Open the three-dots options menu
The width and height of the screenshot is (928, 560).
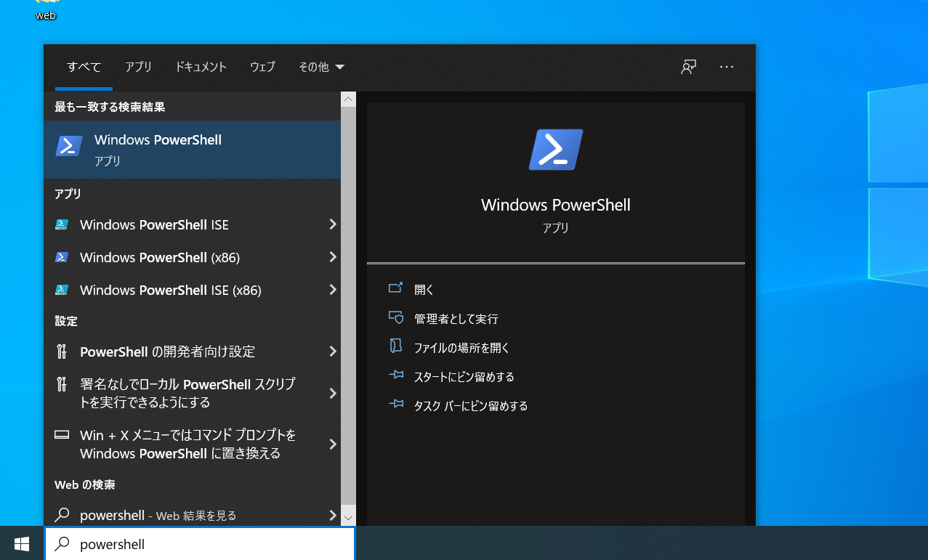tap(727, 67)
